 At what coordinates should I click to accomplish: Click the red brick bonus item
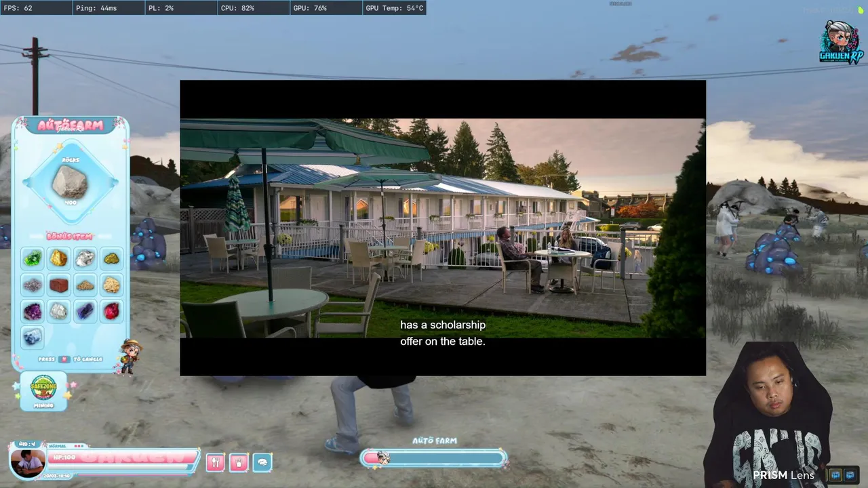(59, 285)
